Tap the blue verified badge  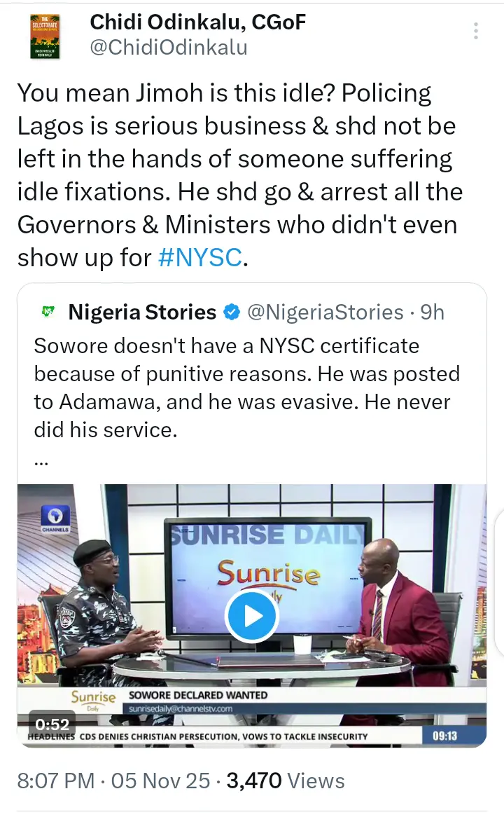232,313
